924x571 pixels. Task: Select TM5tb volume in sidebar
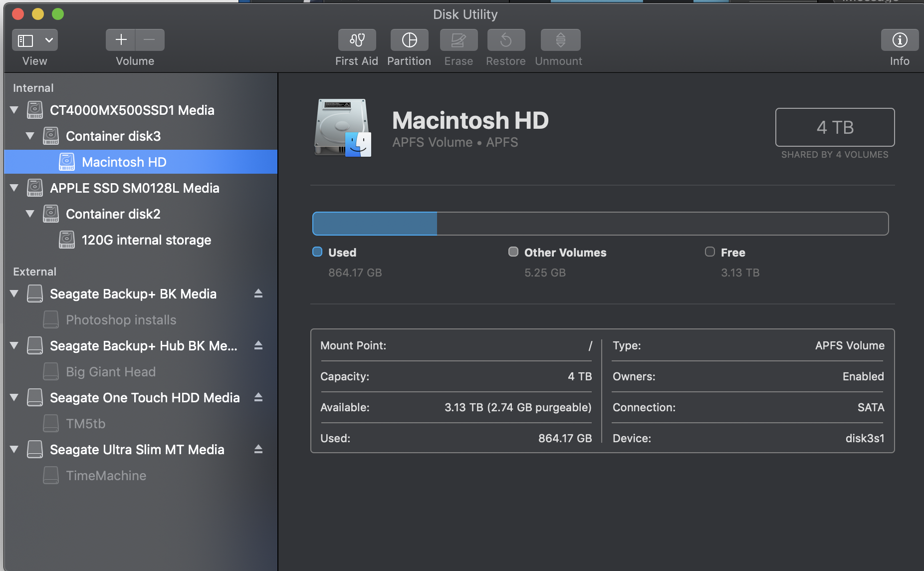(x=141, y=423)
